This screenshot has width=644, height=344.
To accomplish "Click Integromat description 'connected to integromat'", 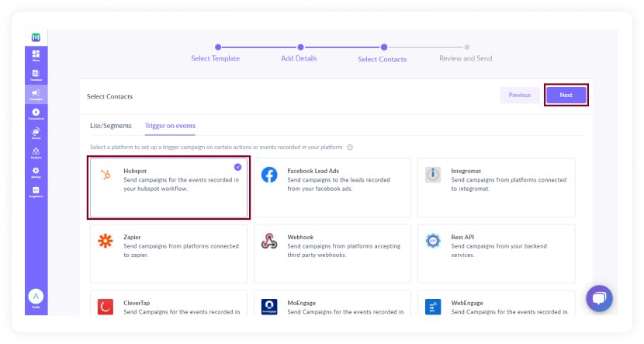I will coord(508,185).
